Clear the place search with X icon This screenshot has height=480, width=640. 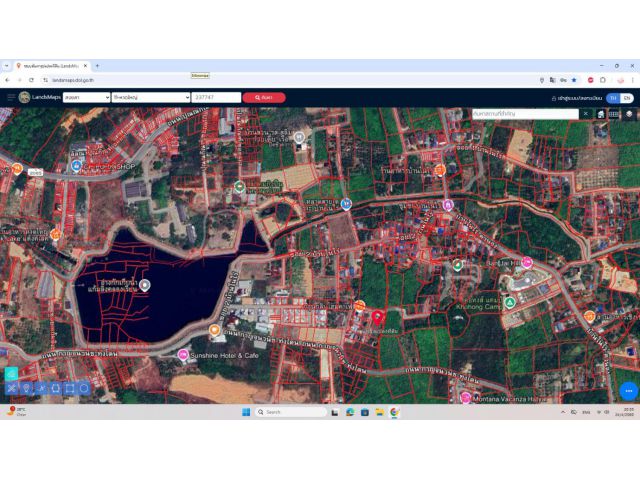pyautogui.click(x=586, y=114)
